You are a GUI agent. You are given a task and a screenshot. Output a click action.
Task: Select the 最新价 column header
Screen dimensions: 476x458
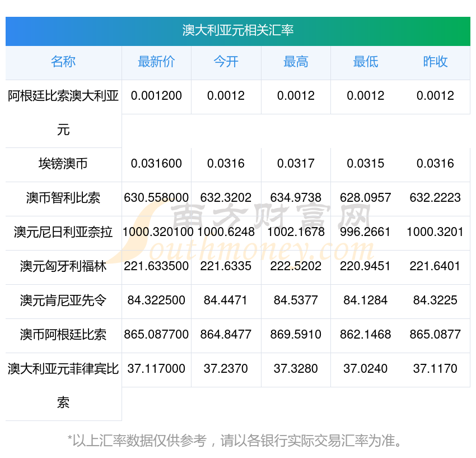pos(156,62)
